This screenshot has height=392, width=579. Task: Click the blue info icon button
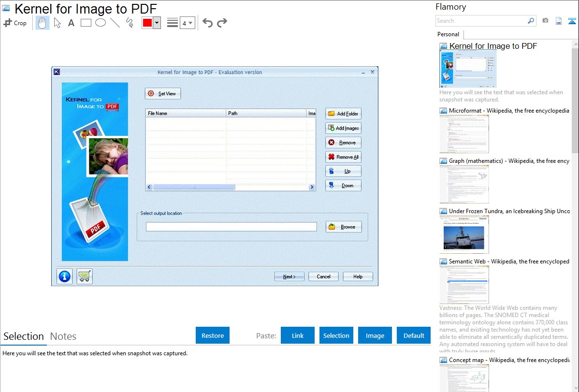click(x=65, y=276)
